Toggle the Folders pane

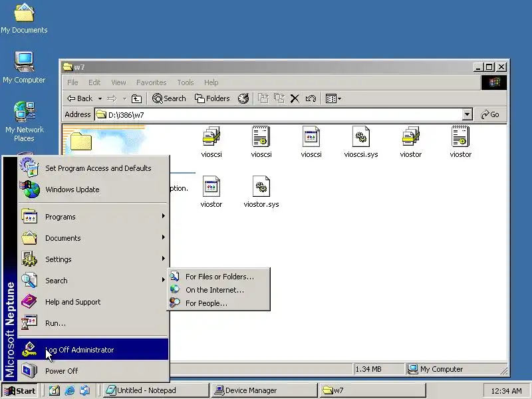point(212,98)
